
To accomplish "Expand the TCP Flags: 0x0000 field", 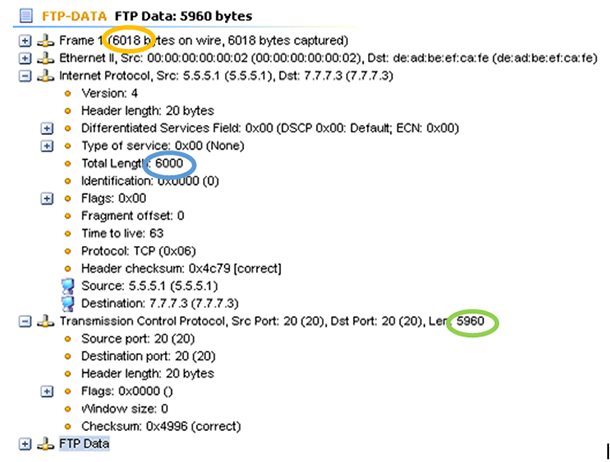I will (x=46, y=390).
